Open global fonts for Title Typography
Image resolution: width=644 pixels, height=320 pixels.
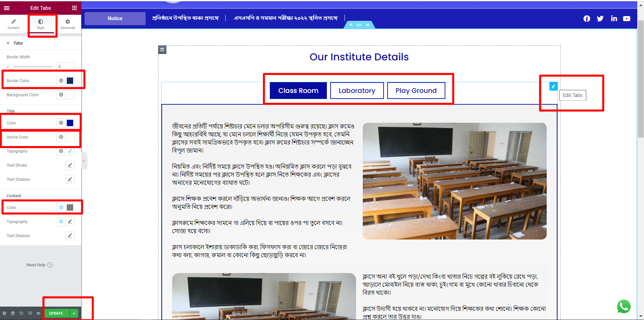coord(61,151)
